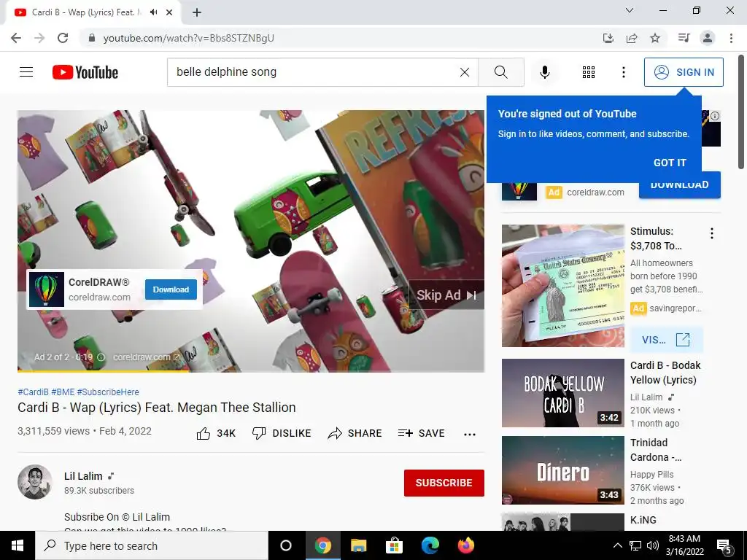The height and width of the screenshot is (560, 747).
Task: Dismiss popup with GOT IT
Action: click(x=670, y=163)
